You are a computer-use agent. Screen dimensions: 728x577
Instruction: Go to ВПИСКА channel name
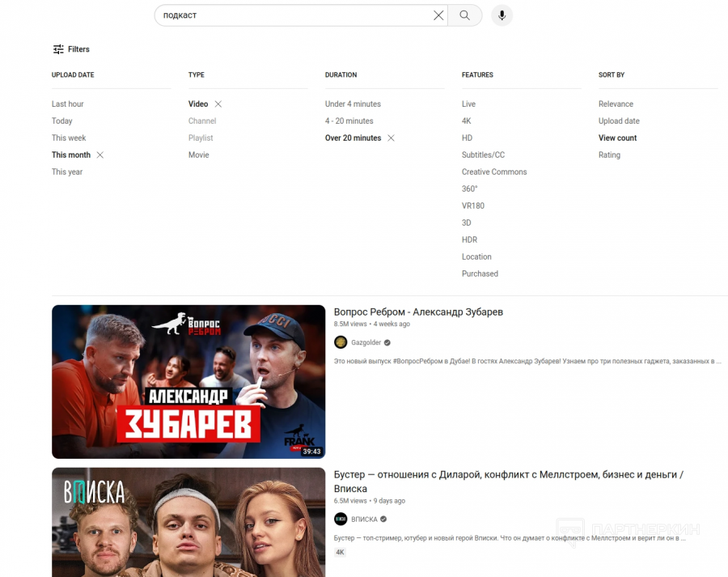(x=364, y=520)
